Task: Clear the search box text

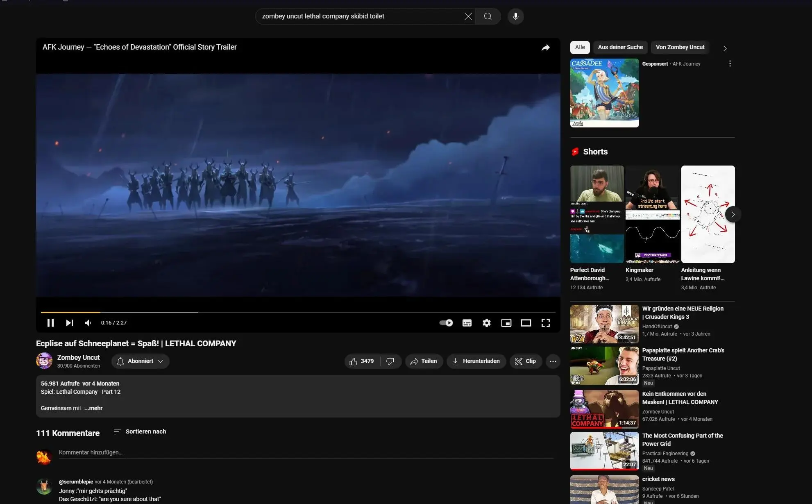Action: coord(468,16)
